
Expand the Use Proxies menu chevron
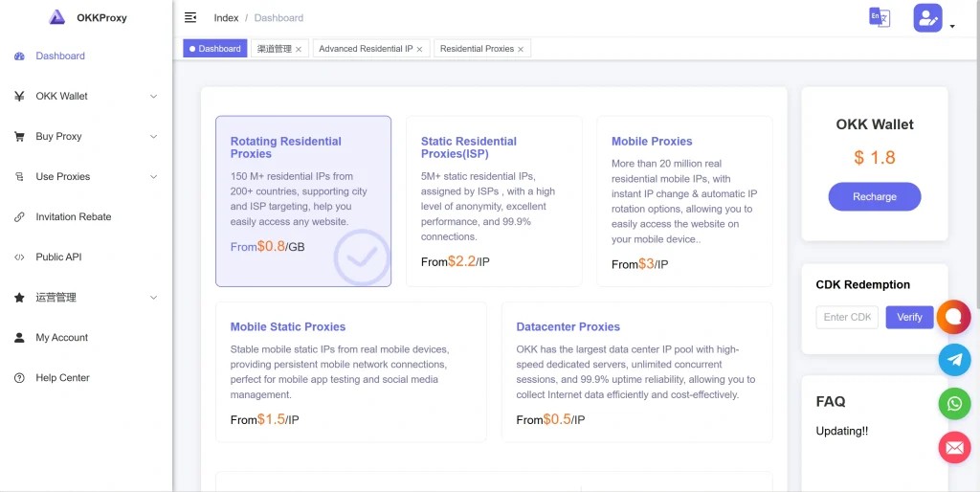click(154, 177)
